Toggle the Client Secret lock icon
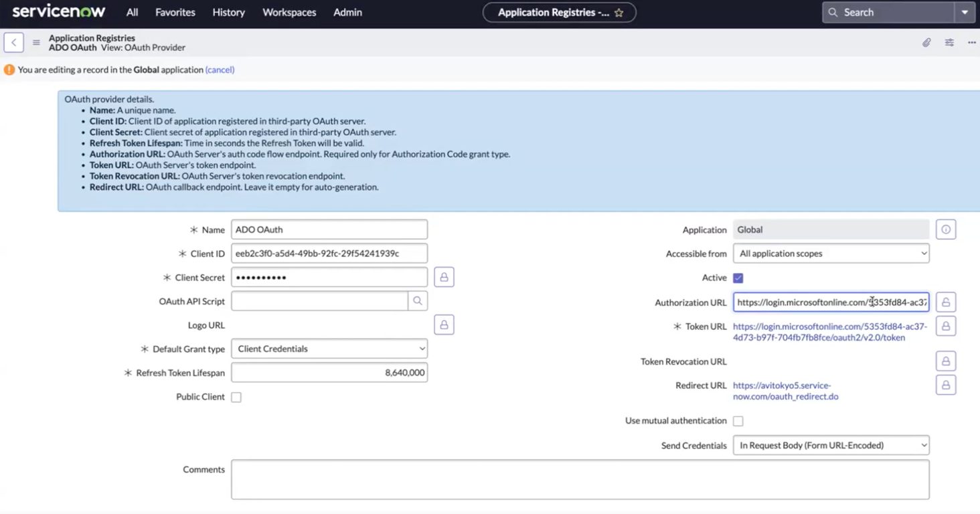The width and height of the screenshot is (980, 514). 444,277
